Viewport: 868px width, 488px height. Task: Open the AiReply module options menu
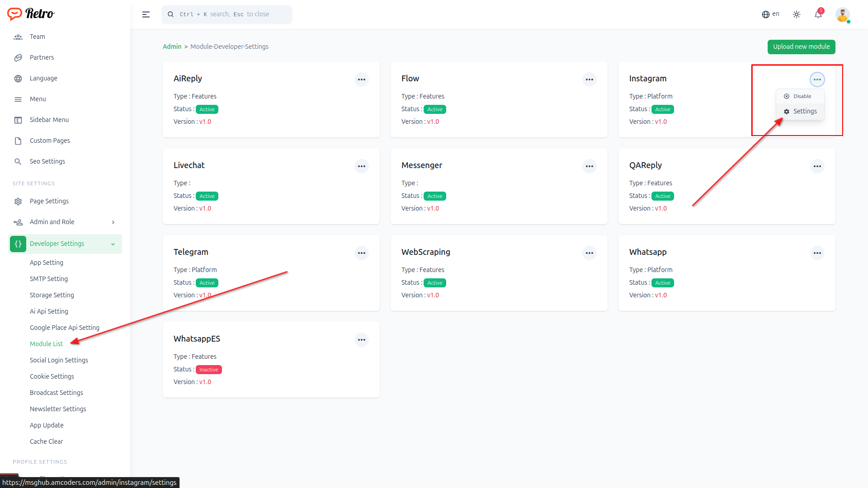coord(362,80)
